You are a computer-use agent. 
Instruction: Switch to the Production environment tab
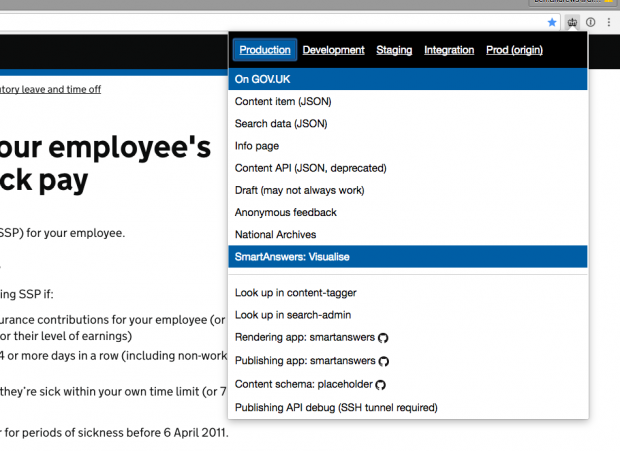265,50
